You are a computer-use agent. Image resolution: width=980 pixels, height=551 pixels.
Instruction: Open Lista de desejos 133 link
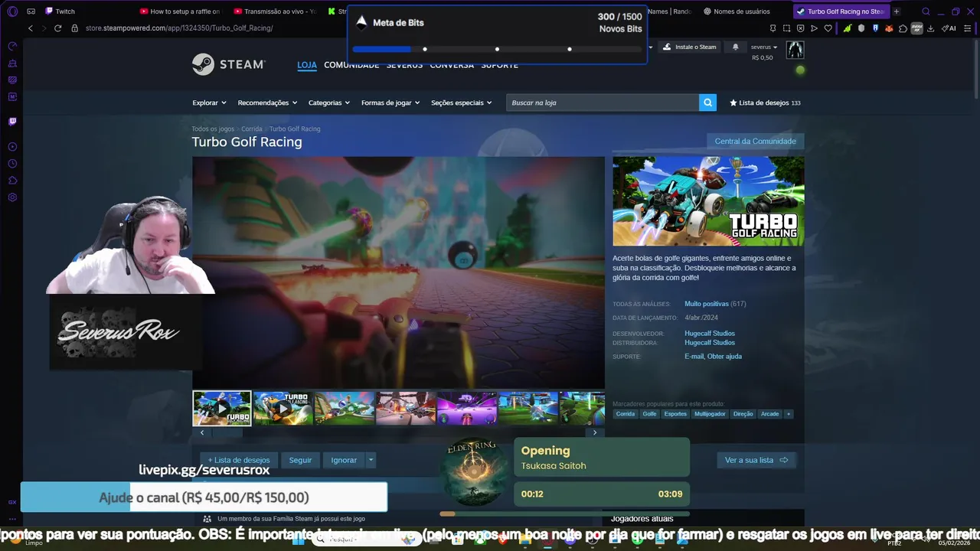pyautogui.click(x=765, y=103)
